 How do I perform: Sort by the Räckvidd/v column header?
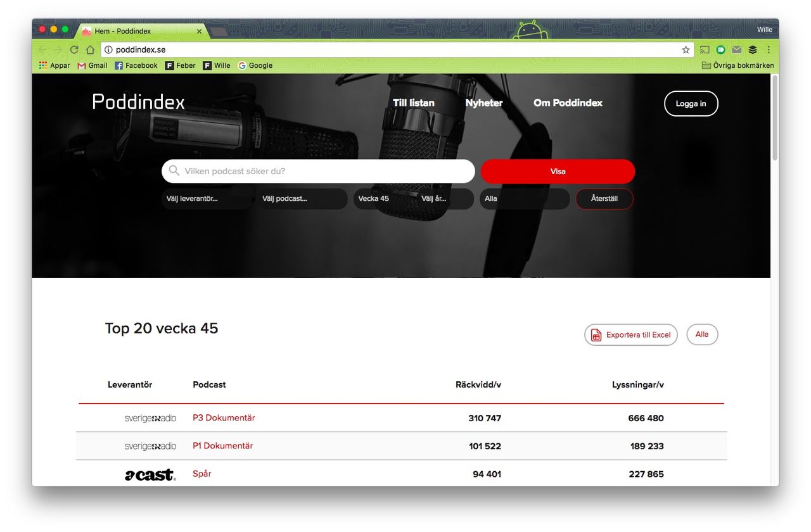pyautogui.click(x=478, y=384)
